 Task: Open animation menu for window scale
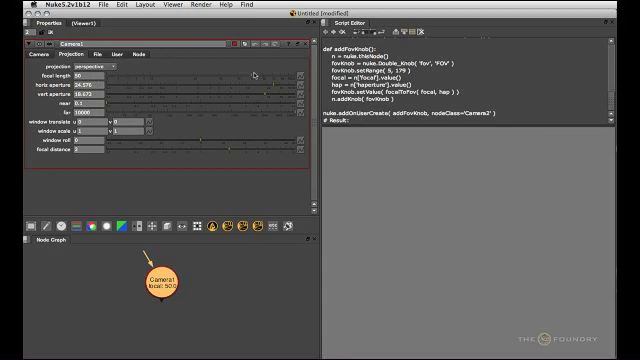pos(149,131)
